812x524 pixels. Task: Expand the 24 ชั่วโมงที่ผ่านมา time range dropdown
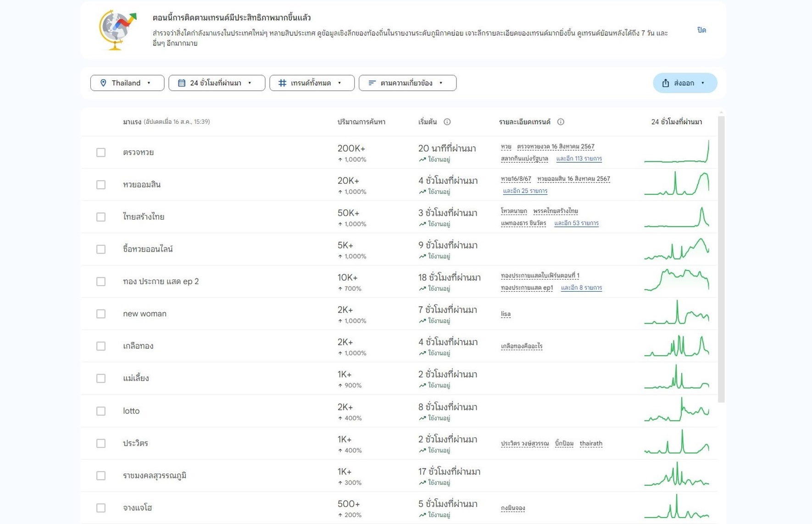(217, 83)
